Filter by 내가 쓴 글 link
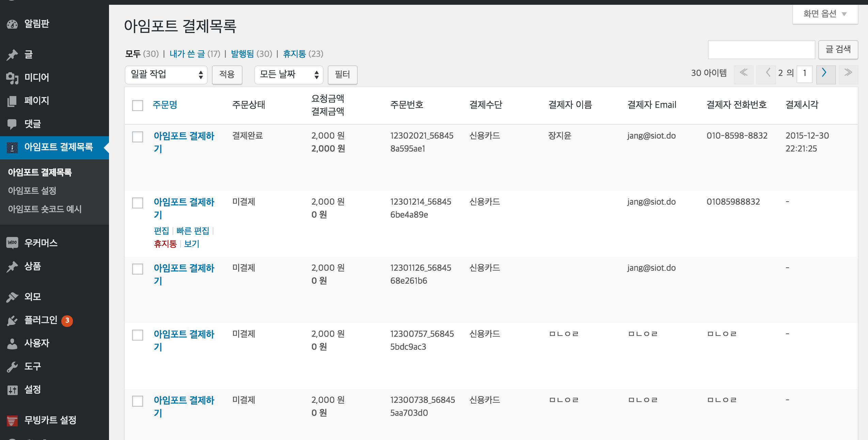This screenshot has width=868, height=440. coord(187,54)
